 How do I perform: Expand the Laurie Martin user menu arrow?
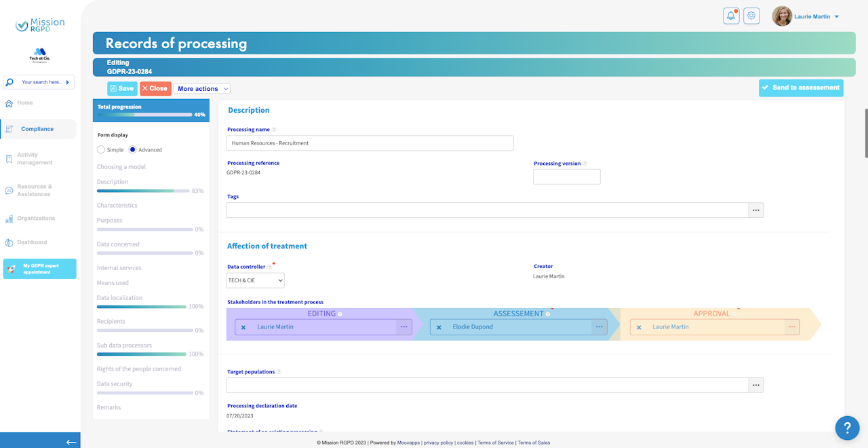coord(837,17)
